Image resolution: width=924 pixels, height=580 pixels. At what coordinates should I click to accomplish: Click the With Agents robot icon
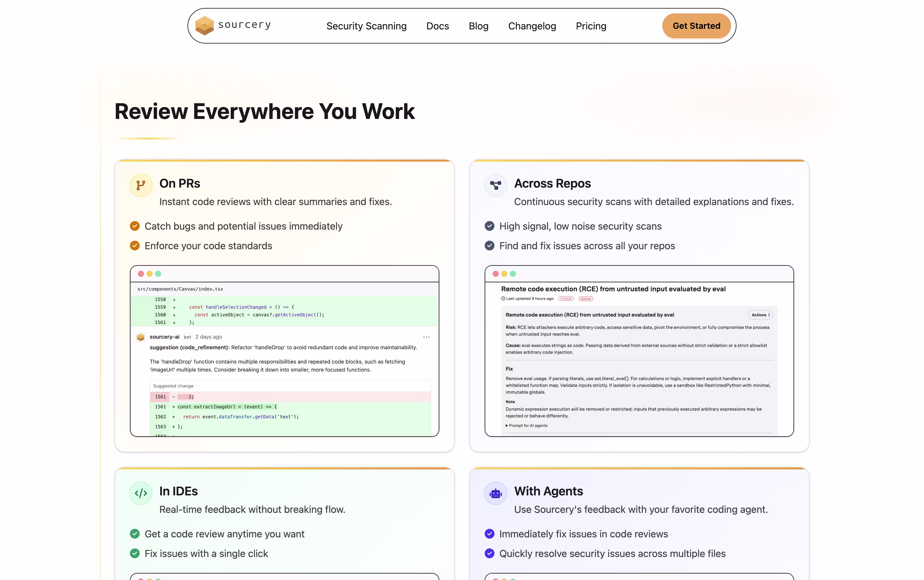coord(495,493)
